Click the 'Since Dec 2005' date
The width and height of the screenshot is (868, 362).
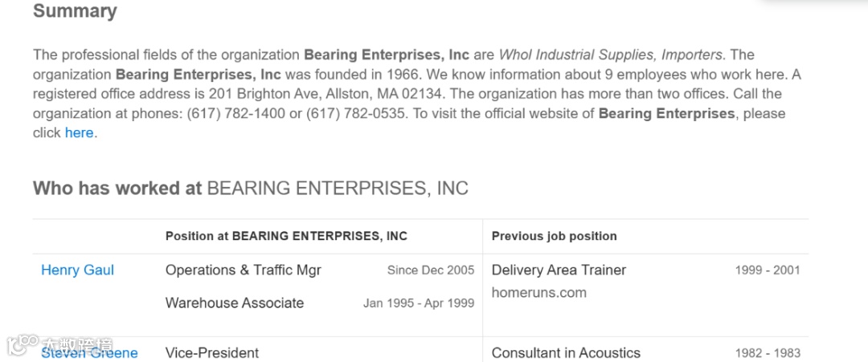430,270
